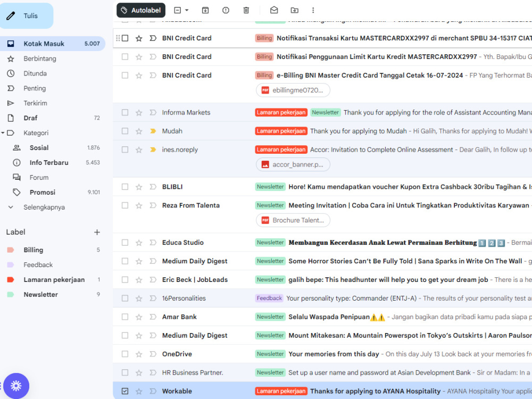Toggle importance marker on ines.noreply email

pos(153,149)
